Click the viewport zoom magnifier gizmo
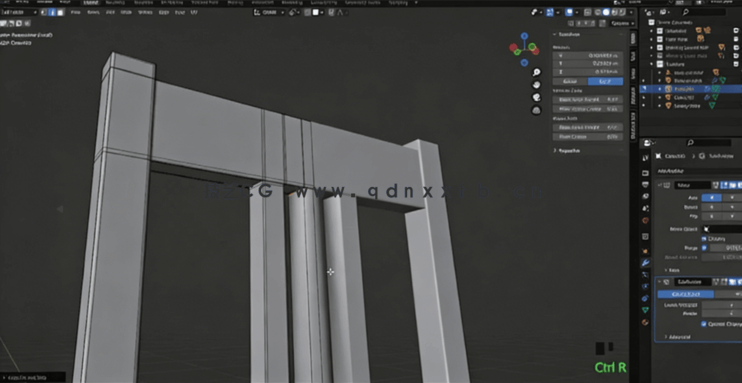Viewport: 742px width, 383px height. pyautogui.click(x=536, y=72)
